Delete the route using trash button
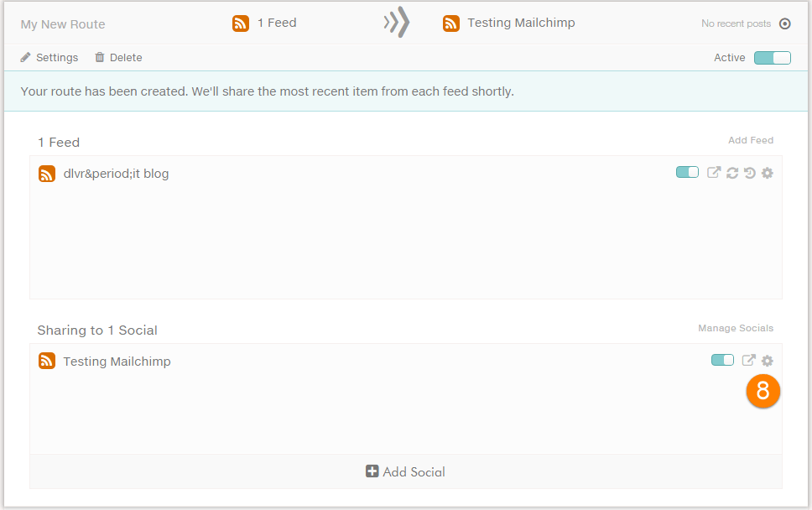The image size is (812, 510). coord(118,58)
